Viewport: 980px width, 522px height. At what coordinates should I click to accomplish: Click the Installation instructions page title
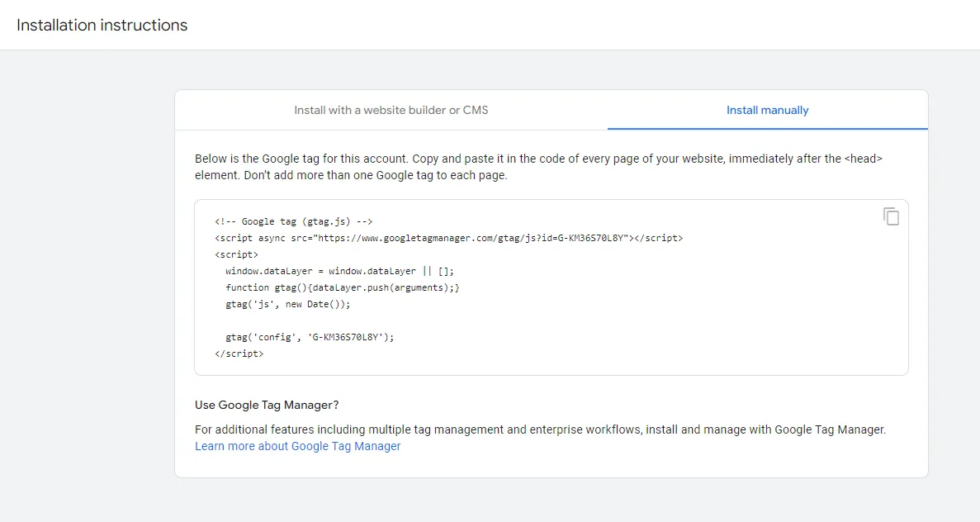[102, 25]
